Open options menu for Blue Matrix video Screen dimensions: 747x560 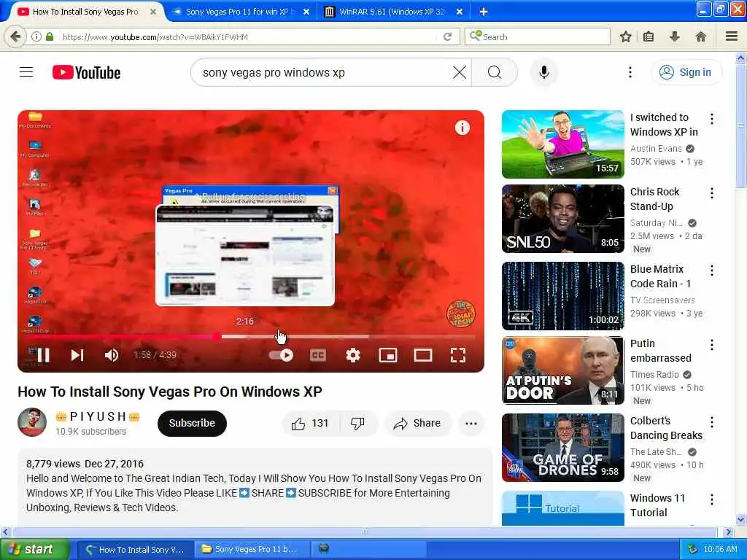[x=712, y=271]
